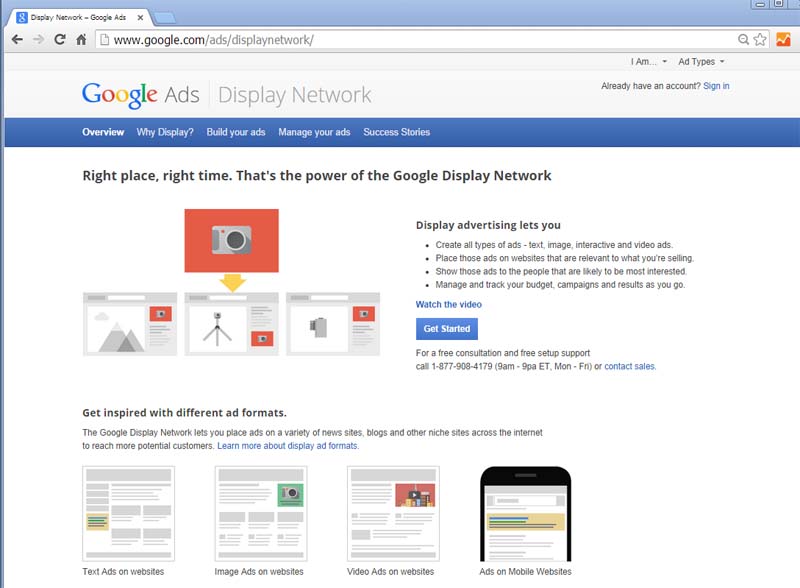Open the Watch the video link
The image size is (800, 588).
tap(448, 304)
